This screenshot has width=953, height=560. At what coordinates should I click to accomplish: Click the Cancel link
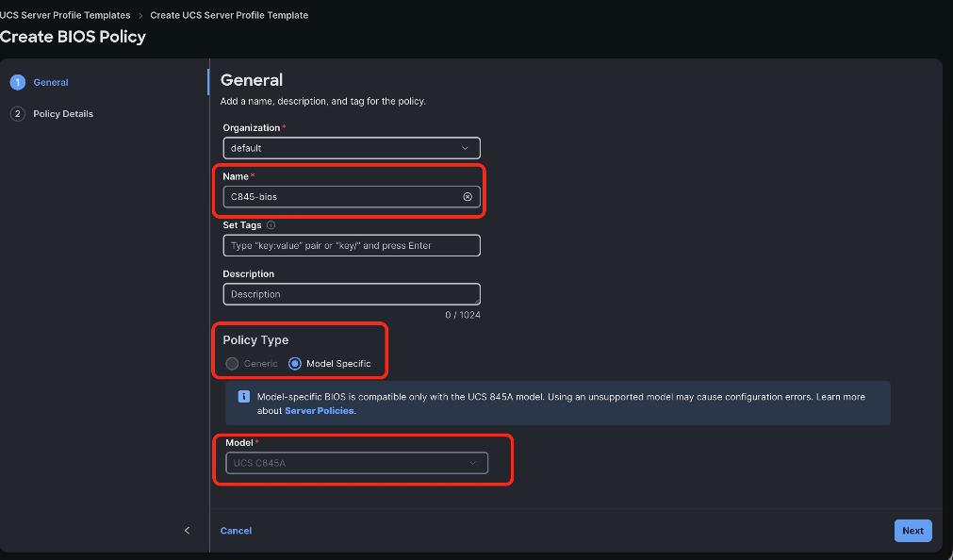coord(236,530)
